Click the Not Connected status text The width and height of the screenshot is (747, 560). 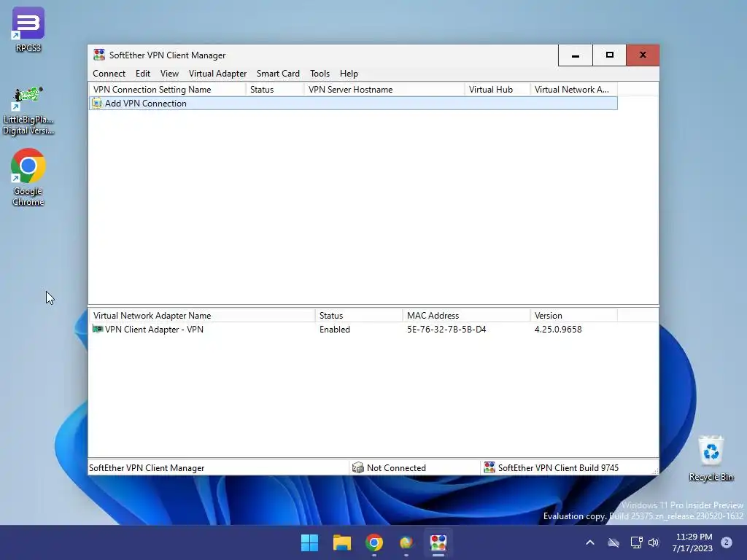tap(396, 468)
